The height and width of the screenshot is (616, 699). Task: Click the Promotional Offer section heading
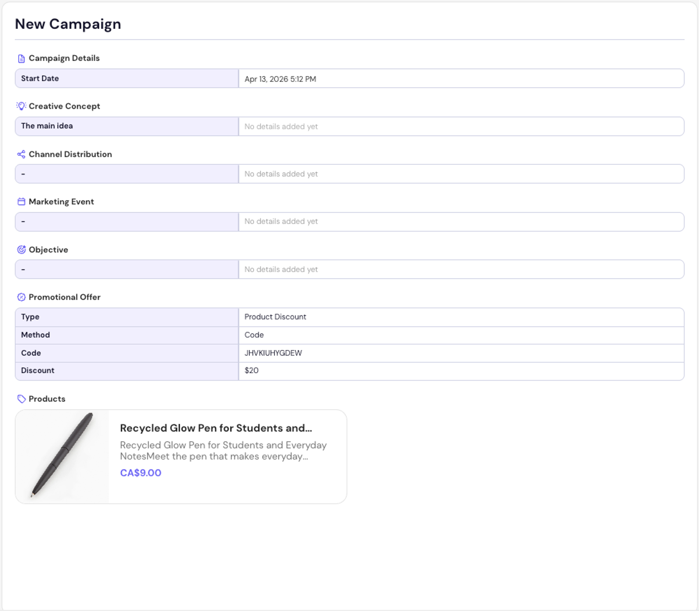(x=65, y=297)
